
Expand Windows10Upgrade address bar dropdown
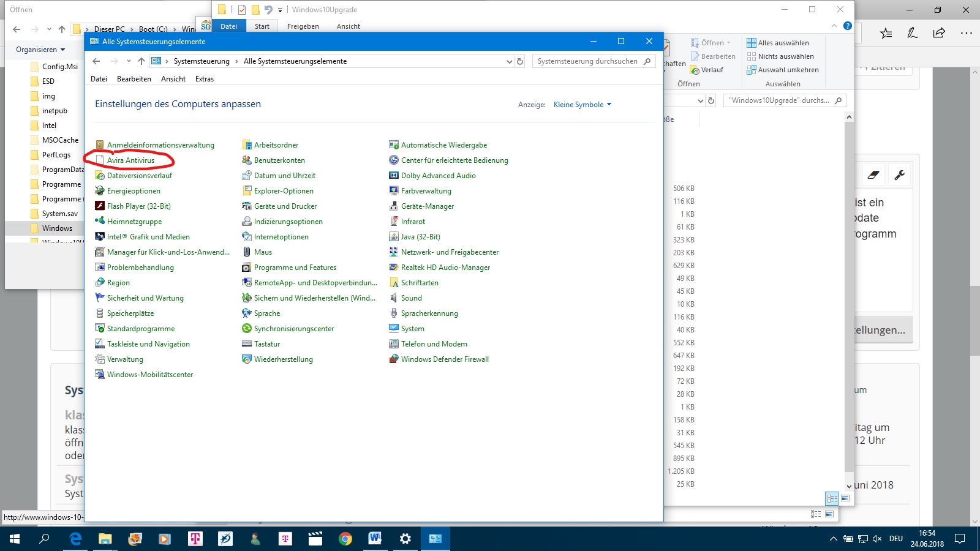tap(700, 100)
